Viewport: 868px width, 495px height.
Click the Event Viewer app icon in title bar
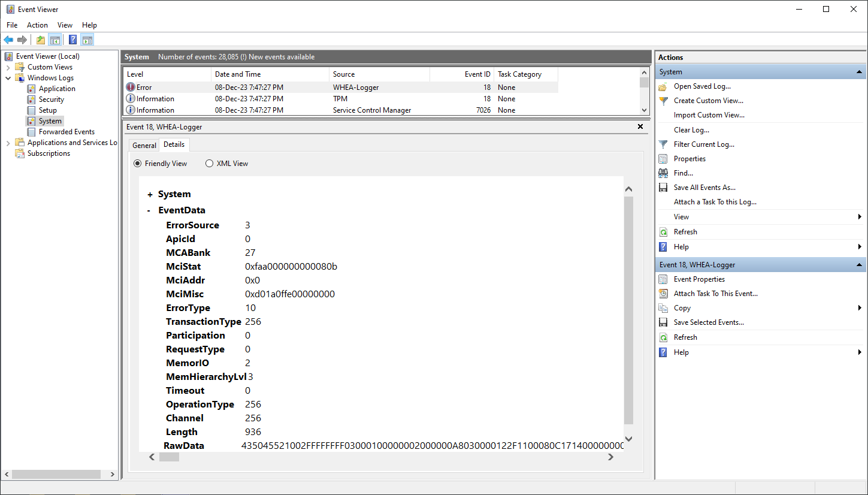click(10, 9)
